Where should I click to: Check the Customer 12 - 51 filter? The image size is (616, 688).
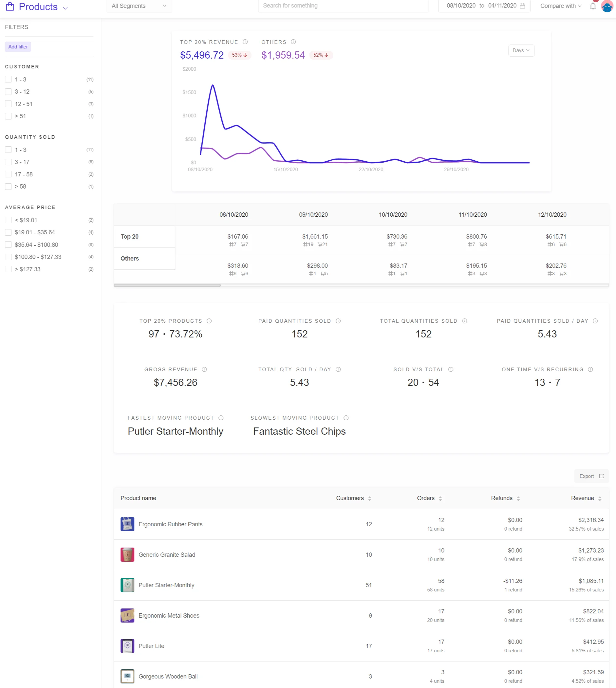pos(9,104)
